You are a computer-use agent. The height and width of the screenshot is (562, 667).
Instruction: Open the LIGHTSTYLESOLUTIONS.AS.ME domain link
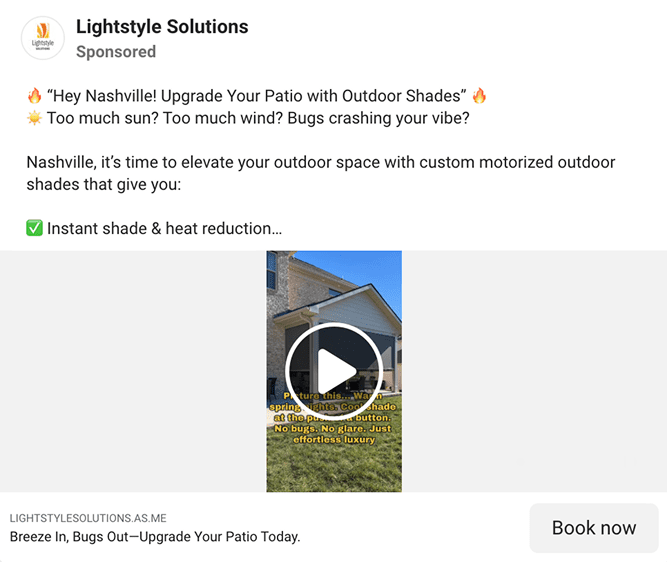pos(88,518)
